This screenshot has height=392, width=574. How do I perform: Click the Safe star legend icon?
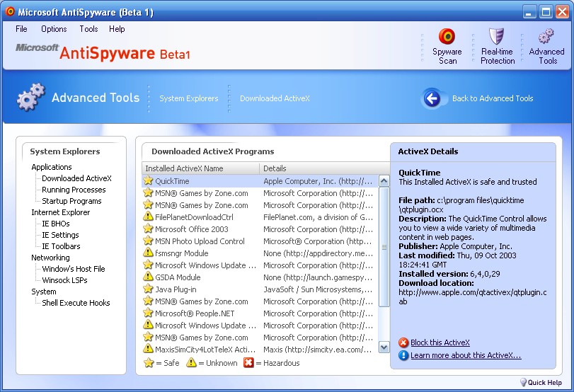click(149, 363)
